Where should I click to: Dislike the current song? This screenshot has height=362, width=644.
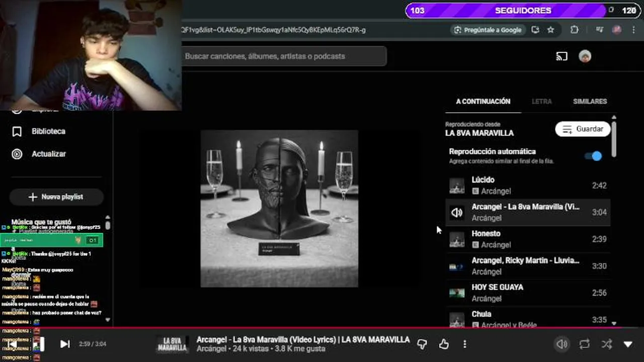coord(422,344)
